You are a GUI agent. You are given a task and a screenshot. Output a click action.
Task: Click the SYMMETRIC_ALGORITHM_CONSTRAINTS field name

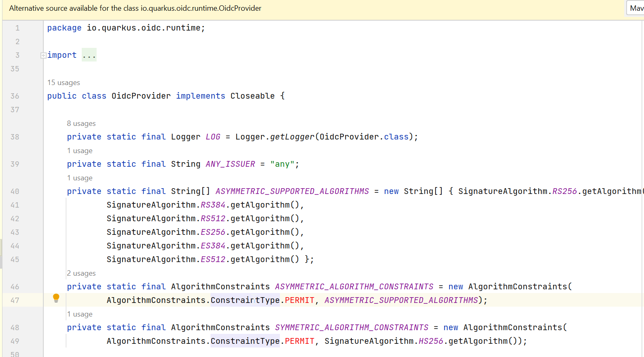coord(352,327)
